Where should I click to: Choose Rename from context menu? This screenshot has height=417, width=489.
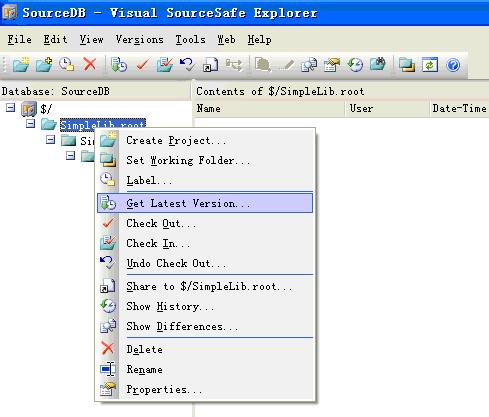pyautogui.click(x=205, y=369)
